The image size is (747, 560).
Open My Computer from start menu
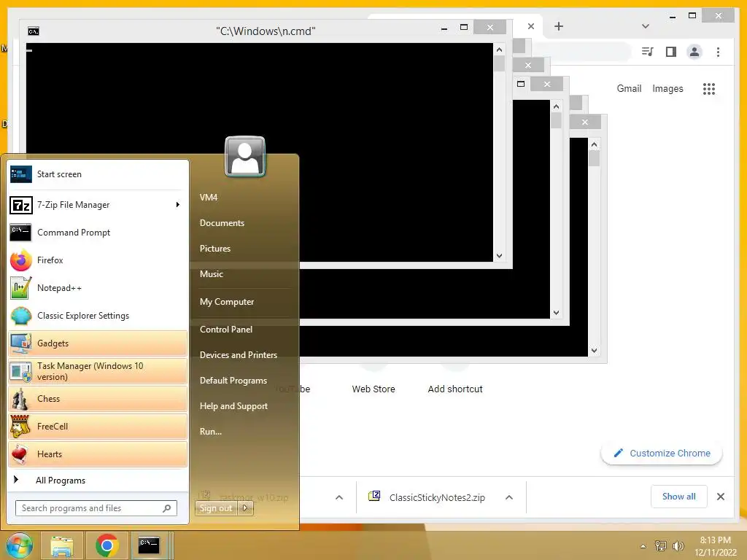[x=227, y=301]
